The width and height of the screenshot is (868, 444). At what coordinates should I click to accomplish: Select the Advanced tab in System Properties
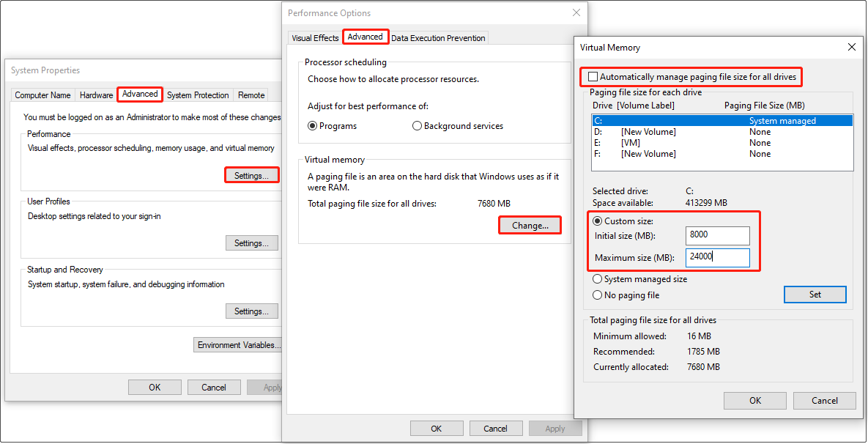140,94
